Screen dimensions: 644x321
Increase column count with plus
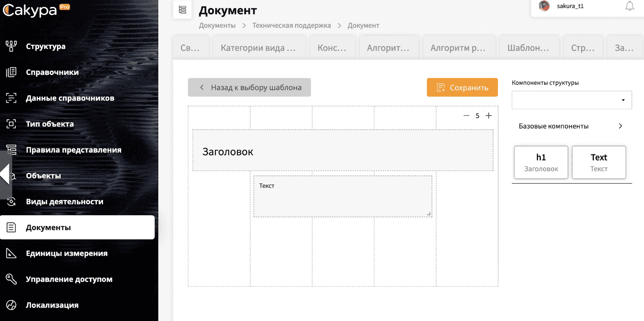(x=489, y=115)
